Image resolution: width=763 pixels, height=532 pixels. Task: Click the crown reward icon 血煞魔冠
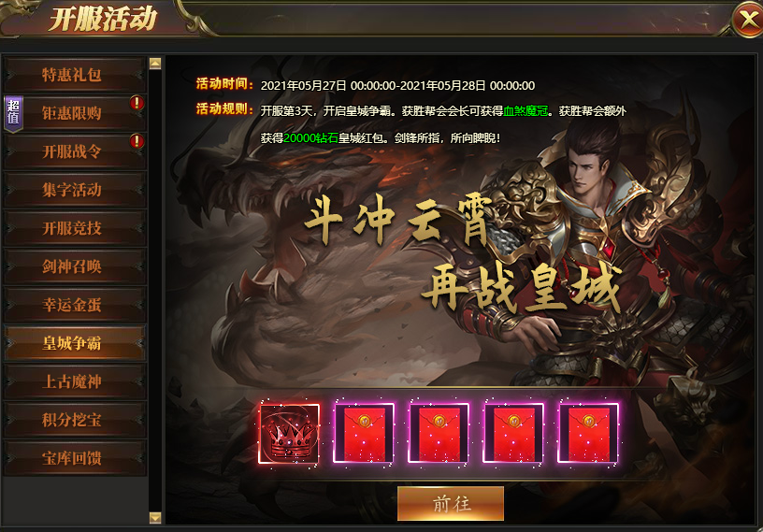coord(289,433)
